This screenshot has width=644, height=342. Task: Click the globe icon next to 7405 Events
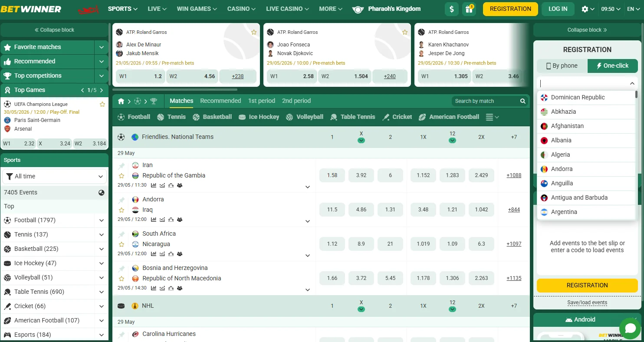102,193
